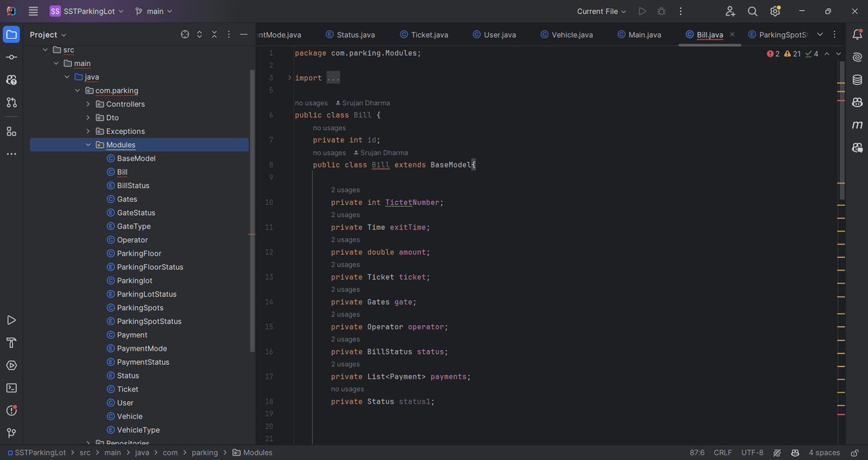Open the Current File run configuration dropdown
The width and height of the screenshot is (868, 460).
point(601,12)
